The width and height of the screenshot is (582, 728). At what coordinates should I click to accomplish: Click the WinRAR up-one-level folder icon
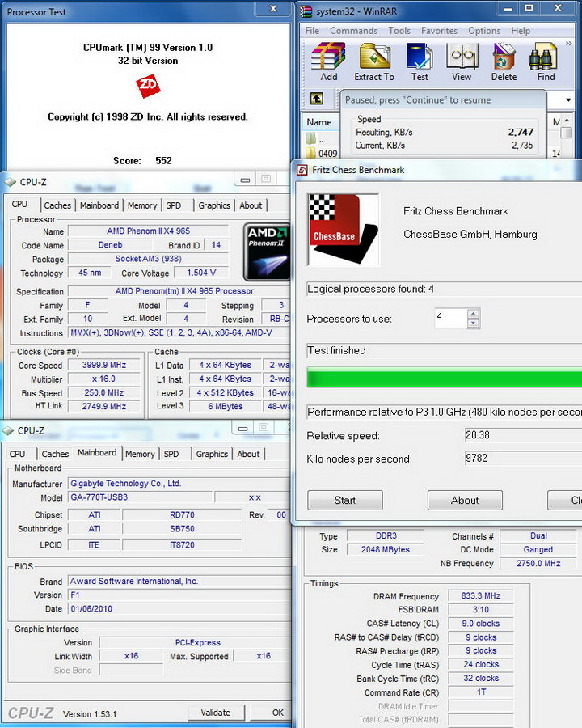tap(317, 99)
